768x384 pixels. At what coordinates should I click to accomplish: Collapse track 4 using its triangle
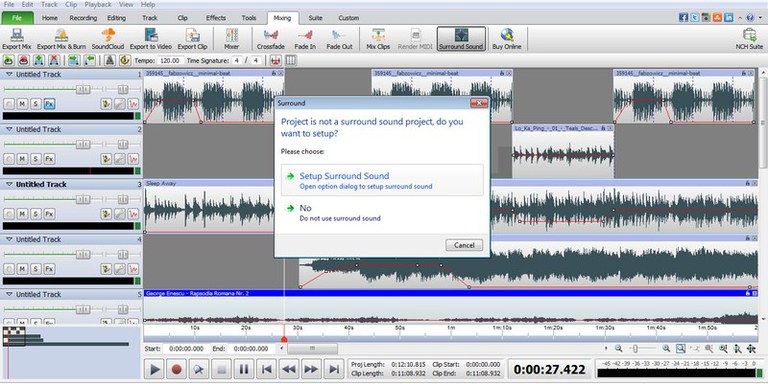(x=9, y=240)
